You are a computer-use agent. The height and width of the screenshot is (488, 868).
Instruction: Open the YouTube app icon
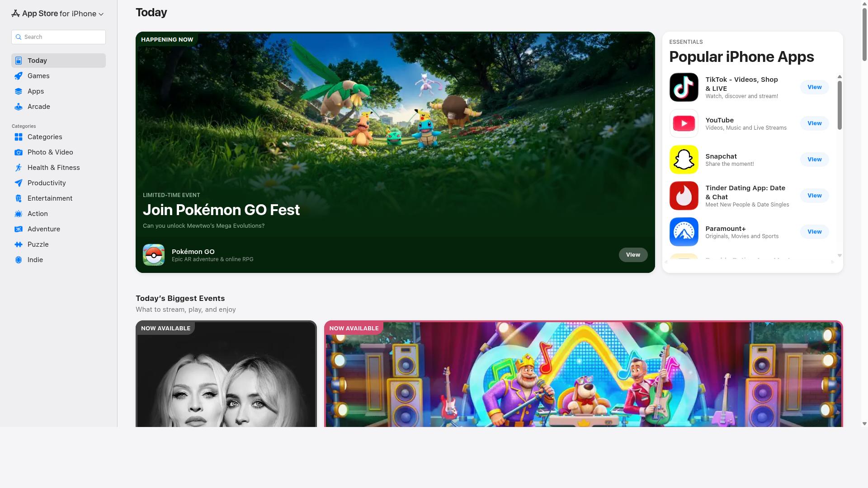(684, 123)
